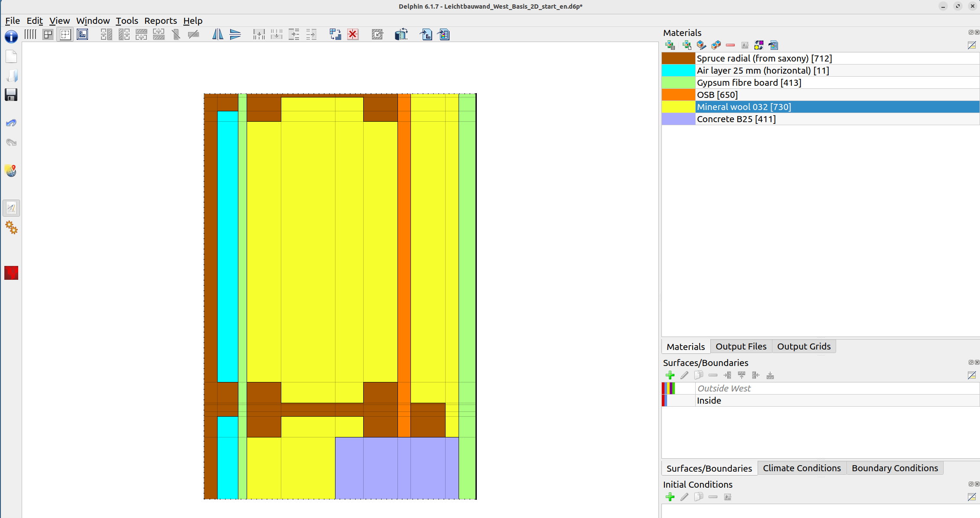This screenshot has height=518, width=980.
Task: Toggle the construction view frame icon
Action: (x=82, y=34)
